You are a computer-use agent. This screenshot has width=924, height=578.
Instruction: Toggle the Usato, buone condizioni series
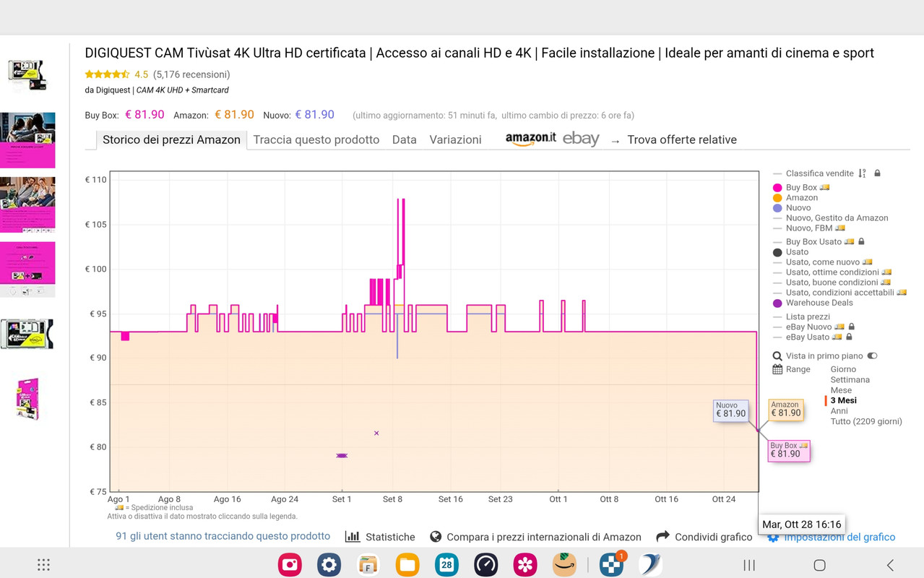(832, 282)
